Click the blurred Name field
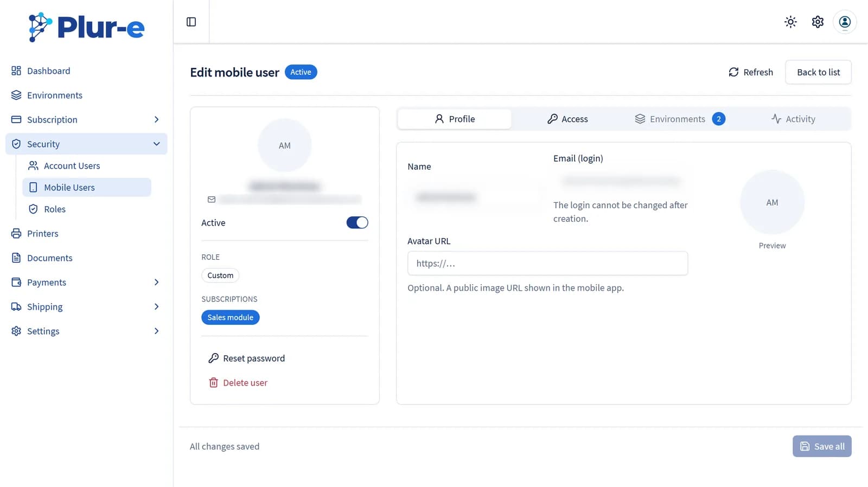The width and height of the screenshot is (868, 487). click(474, 197)
